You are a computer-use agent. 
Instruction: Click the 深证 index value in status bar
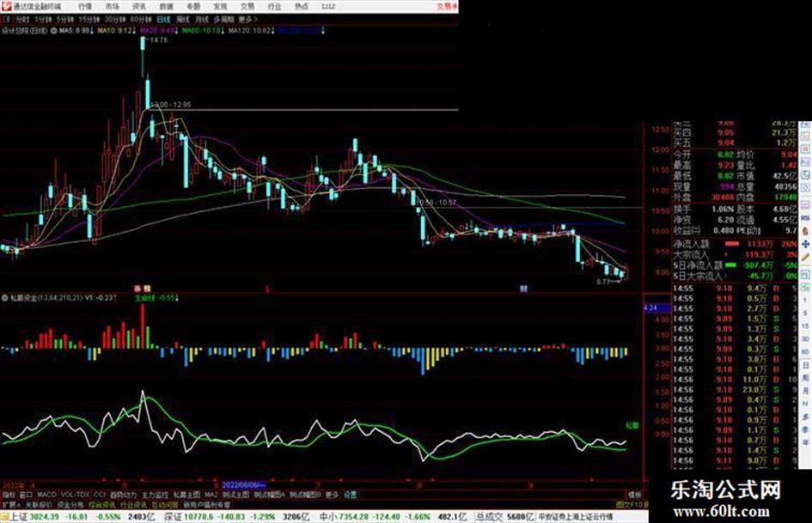point(200,517)
